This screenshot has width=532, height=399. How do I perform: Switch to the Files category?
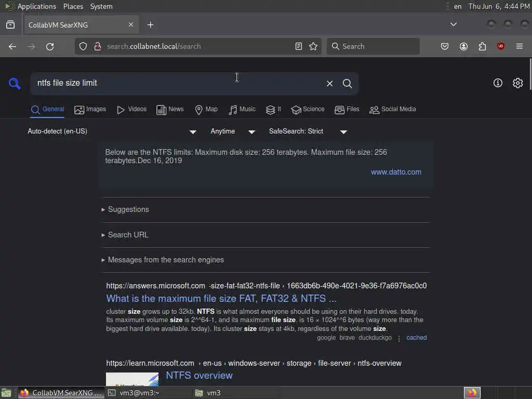coord(347,109)
